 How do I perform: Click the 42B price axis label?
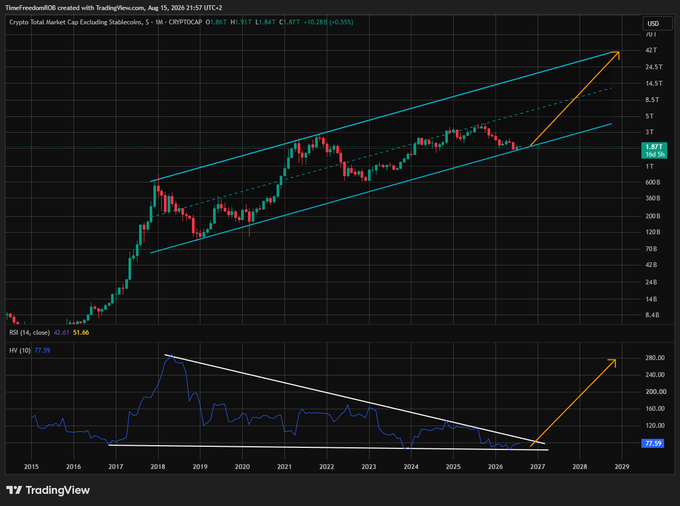coord(651,265)
